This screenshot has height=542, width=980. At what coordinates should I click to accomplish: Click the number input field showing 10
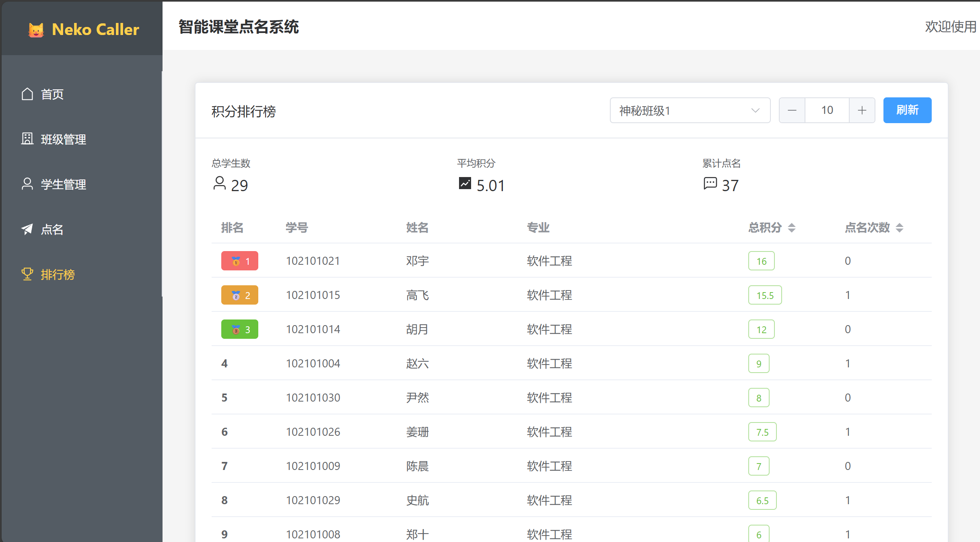827,110
